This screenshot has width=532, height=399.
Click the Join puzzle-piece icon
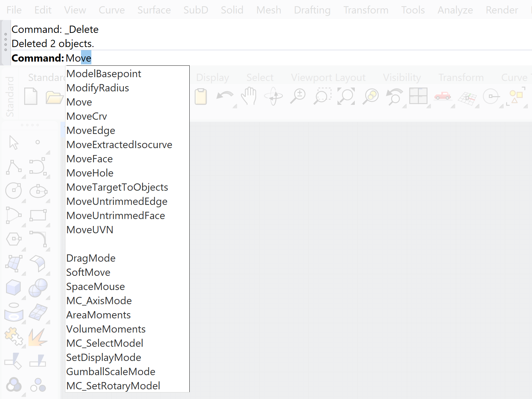[x=13, y=336]
